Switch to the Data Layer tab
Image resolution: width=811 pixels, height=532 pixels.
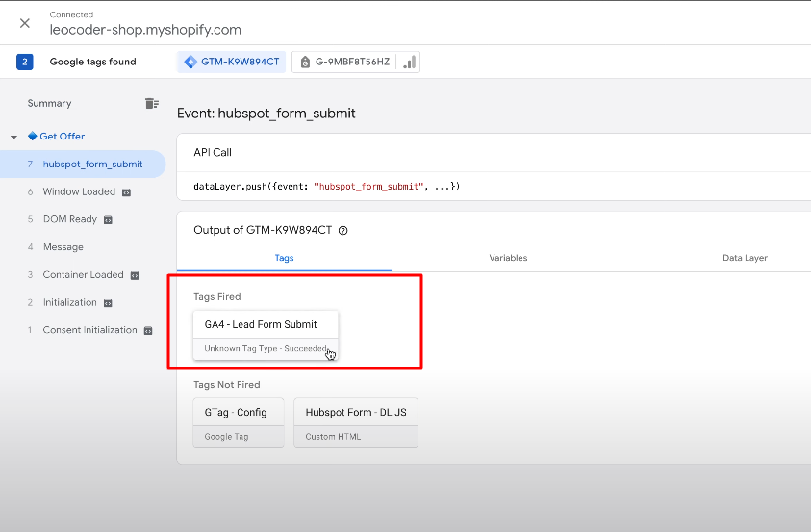(745, 258)
